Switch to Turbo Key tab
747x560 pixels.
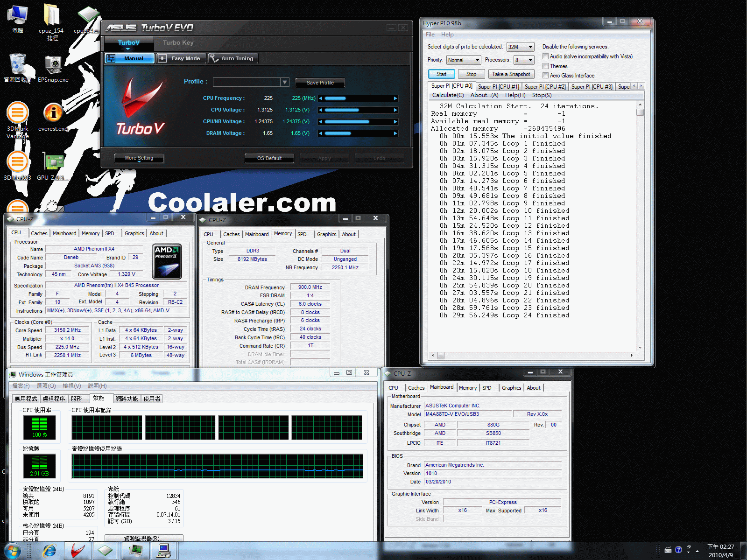[x=178, y=43]
